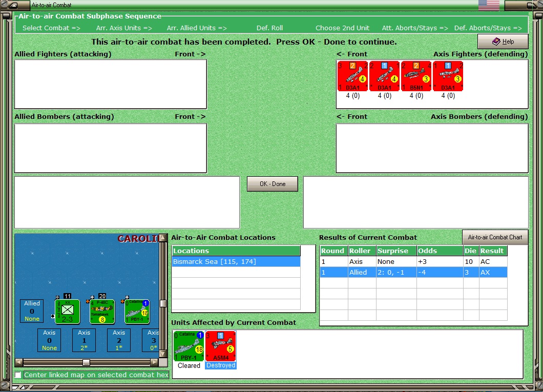Screen dimensions: 543x392
Task: Open the Air-to-air Combat Chart
Action: (x=495, y=237)
